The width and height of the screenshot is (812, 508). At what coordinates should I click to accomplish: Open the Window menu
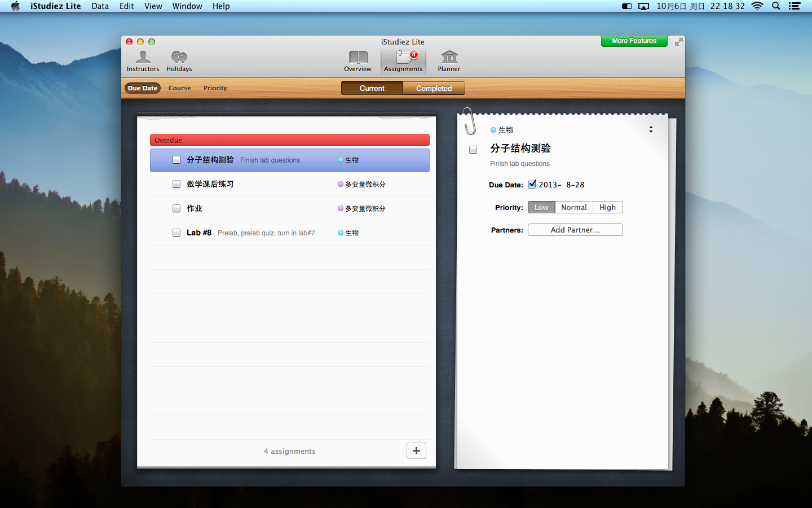tap(187, 6)
